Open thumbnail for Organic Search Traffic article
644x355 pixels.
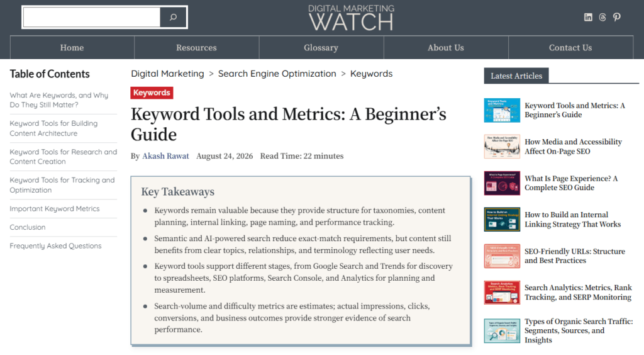tap(502, 330)
